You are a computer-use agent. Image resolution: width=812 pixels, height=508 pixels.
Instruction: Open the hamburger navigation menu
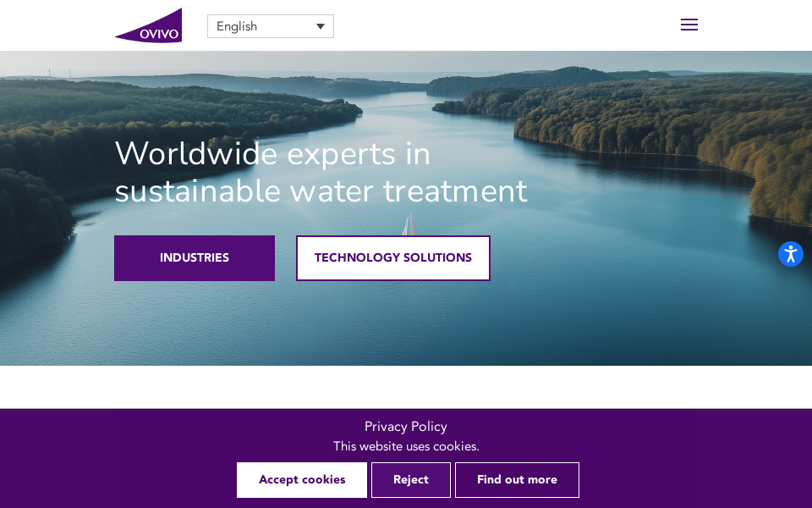click(x=689, y=25)
